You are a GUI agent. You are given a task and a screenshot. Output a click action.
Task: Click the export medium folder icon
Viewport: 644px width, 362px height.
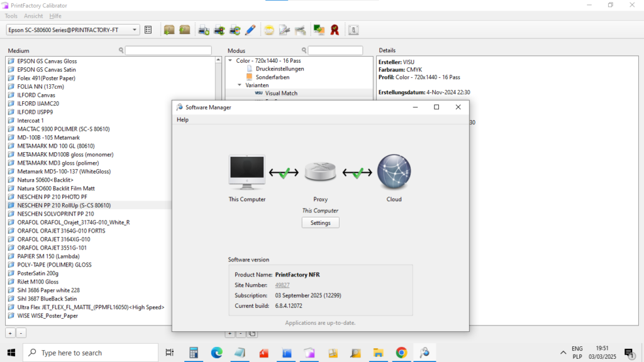coord(185,29)
